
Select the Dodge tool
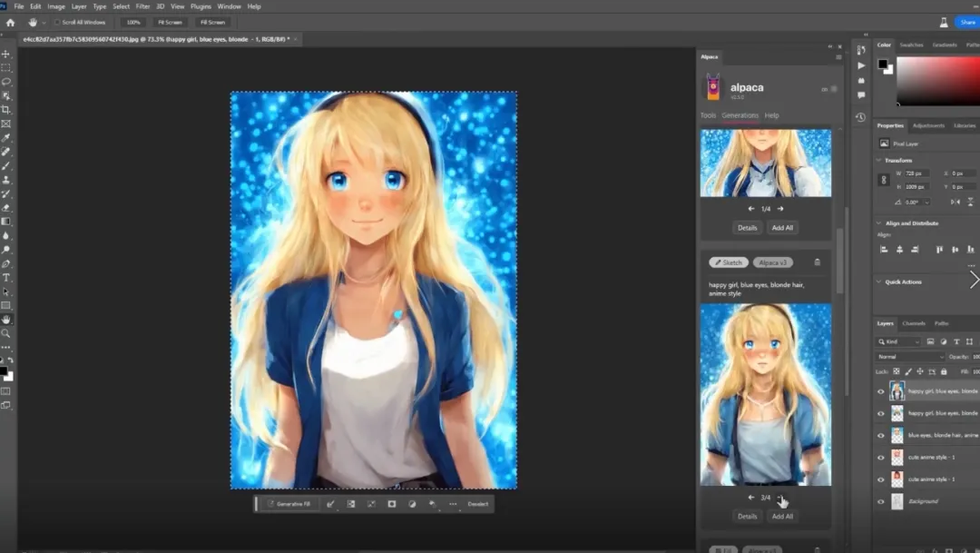click(6, 250)
